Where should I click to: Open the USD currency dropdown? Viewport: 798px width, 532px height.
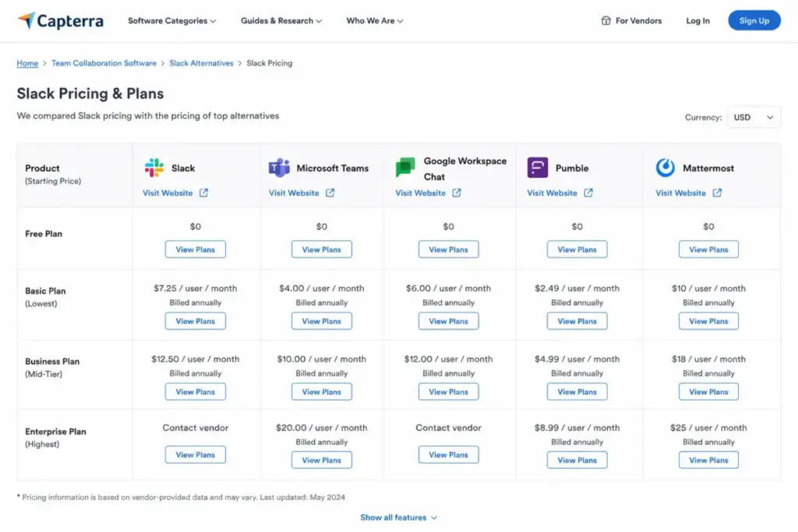pos(754,118)
